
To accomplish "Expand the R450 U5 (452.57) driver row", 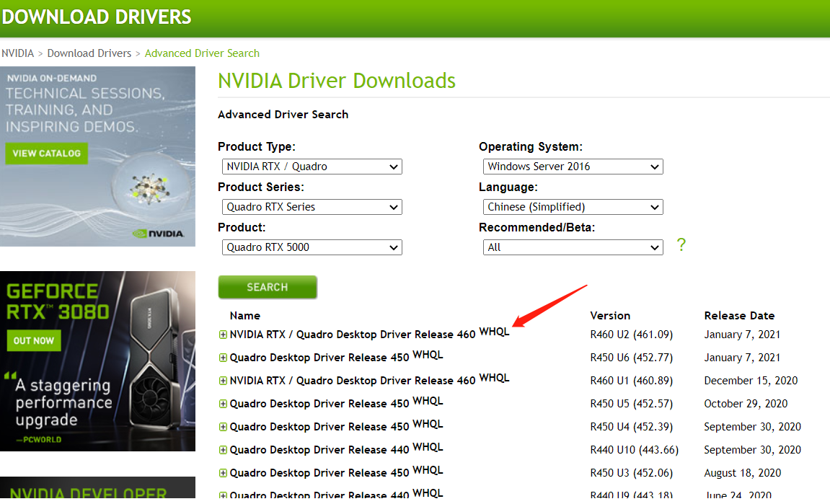I will 223,404.
